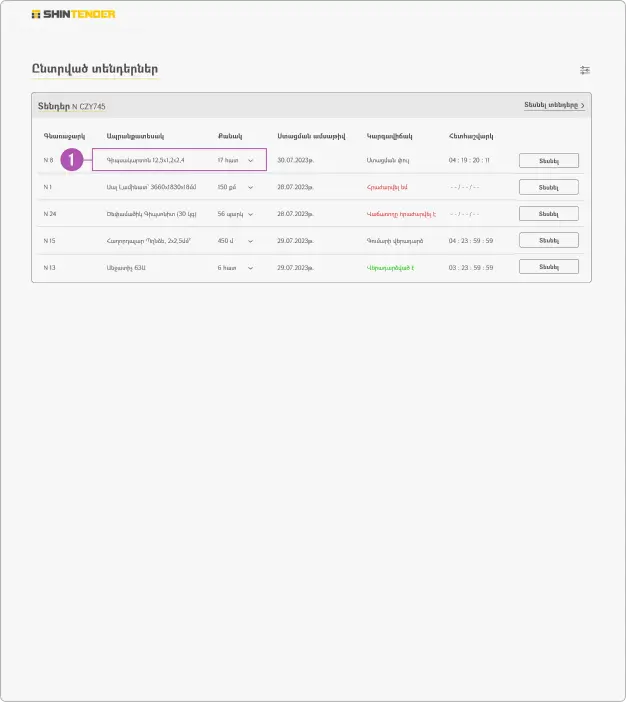
Task: Click the SHINTENDER logo
Action: [x=73, y=15]
